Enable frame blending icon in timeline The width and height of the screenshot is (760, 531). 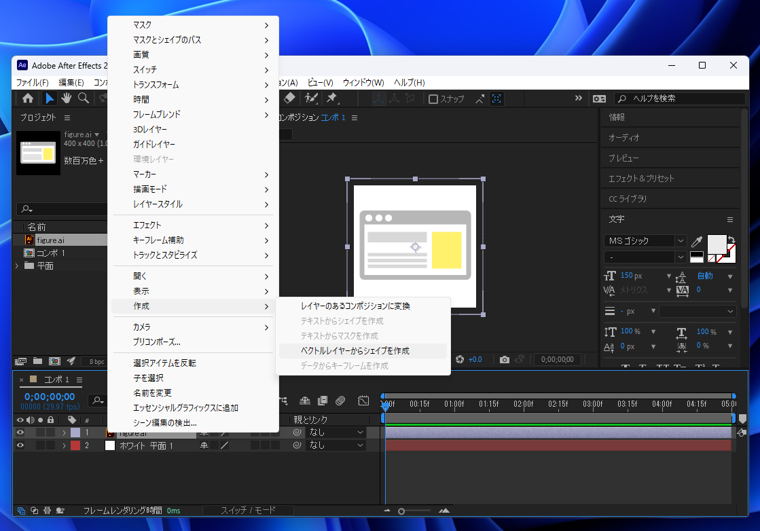[322, 401]
